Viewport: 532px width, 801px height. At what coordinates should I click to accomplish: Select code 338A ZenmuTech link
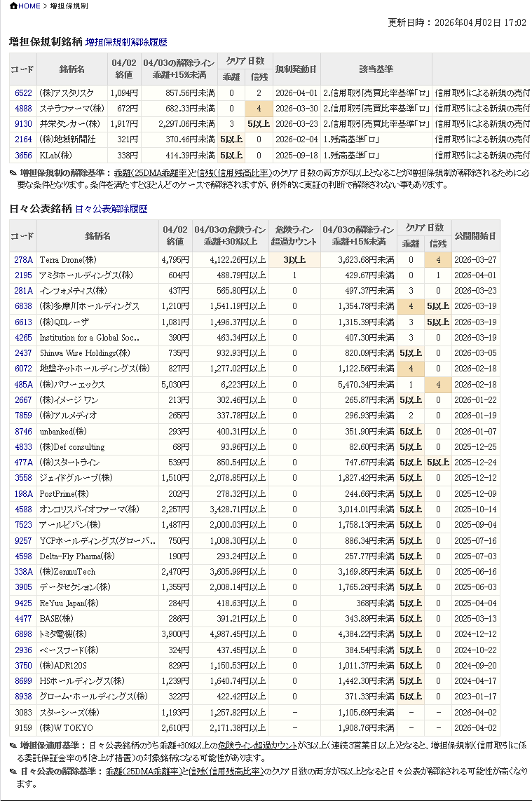click(x=23, y=572)
